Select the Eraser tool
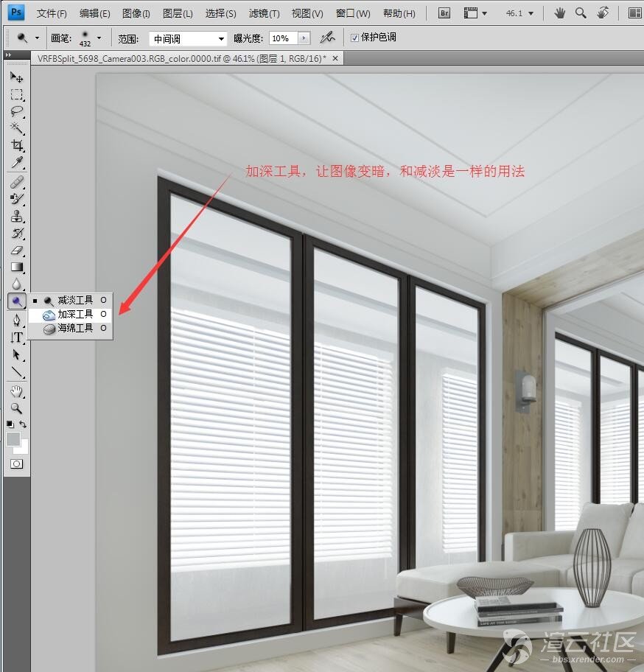This screenshot has height=672, width=644. point(17,250)
